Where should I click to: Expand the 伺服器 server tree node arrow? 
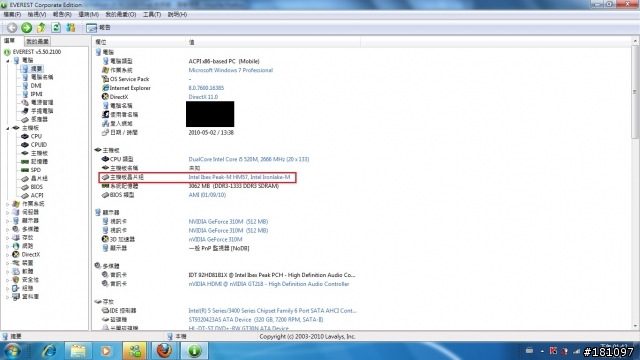pos(7,212)
